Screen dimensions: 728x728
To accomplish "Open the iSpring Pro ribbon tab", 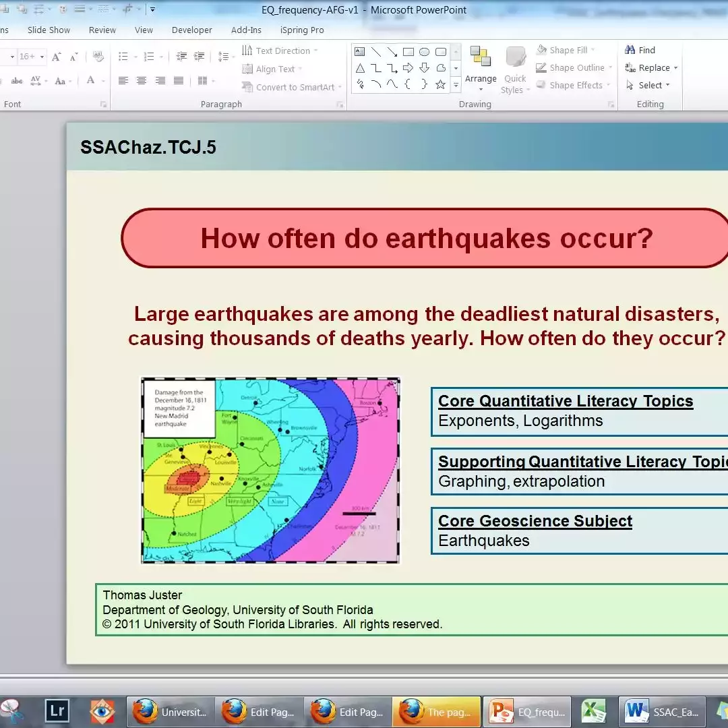I will 301,30.
